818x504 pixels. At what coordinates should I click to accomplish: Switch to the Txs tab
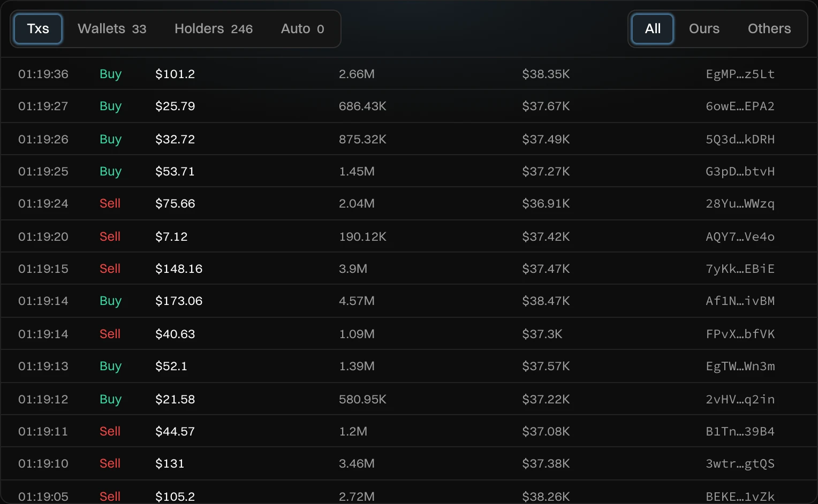point(38,29)
